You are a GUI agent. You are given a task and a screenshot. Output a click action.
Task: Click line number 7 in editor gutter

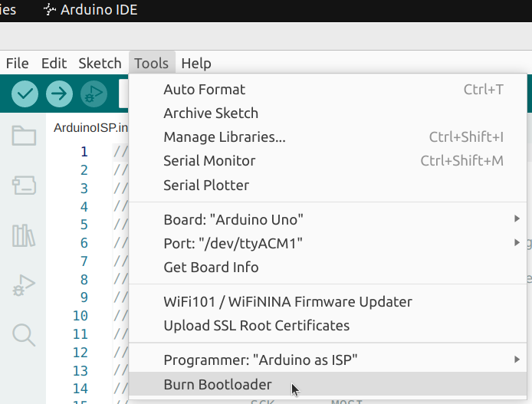[x=84, y=261]
